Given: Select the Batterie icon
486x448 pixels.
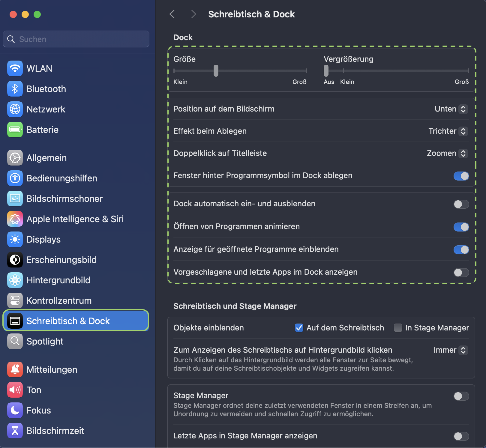Looking at the screenshot, I should (15, 130).
